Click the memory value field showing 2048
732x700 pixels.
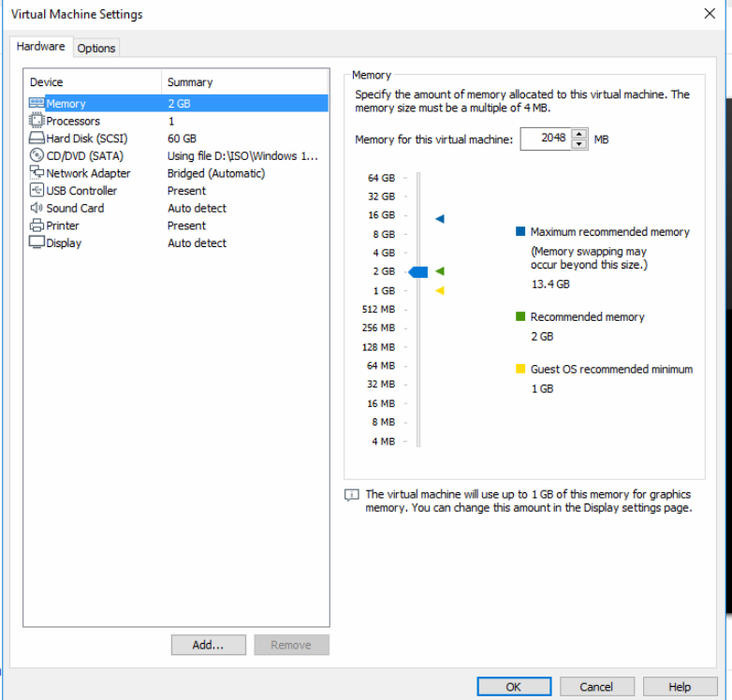point(546,139)
